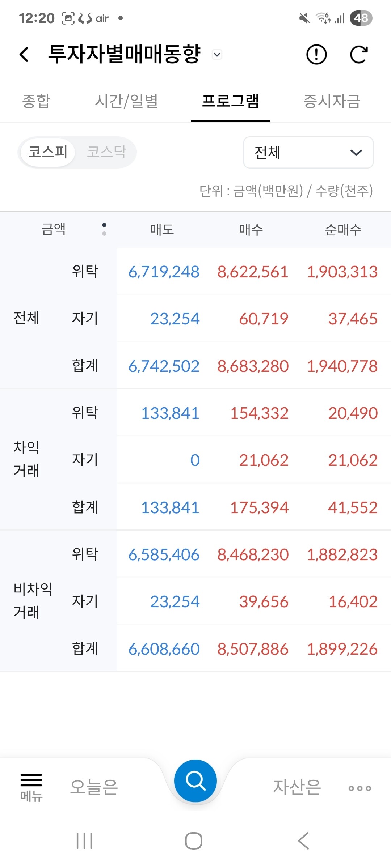
Task: Tap the Android recent apps button
Action: click(84, 841)
